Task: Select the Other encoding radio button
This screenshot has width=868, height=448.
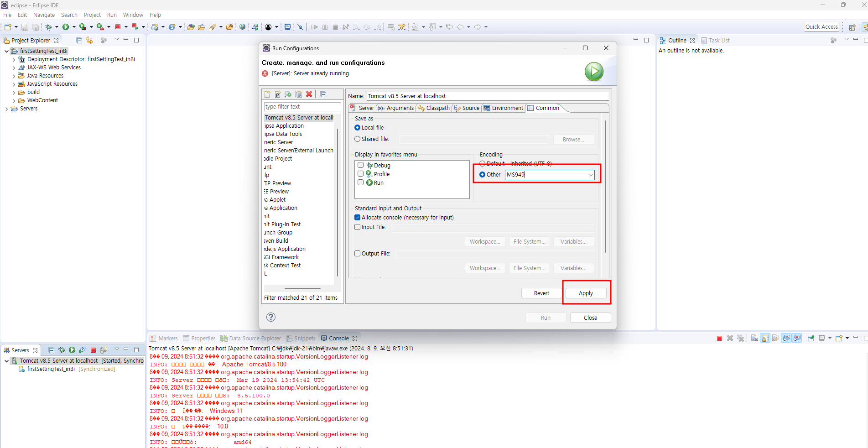Action: pyautogui.click(x=482, y=175)
